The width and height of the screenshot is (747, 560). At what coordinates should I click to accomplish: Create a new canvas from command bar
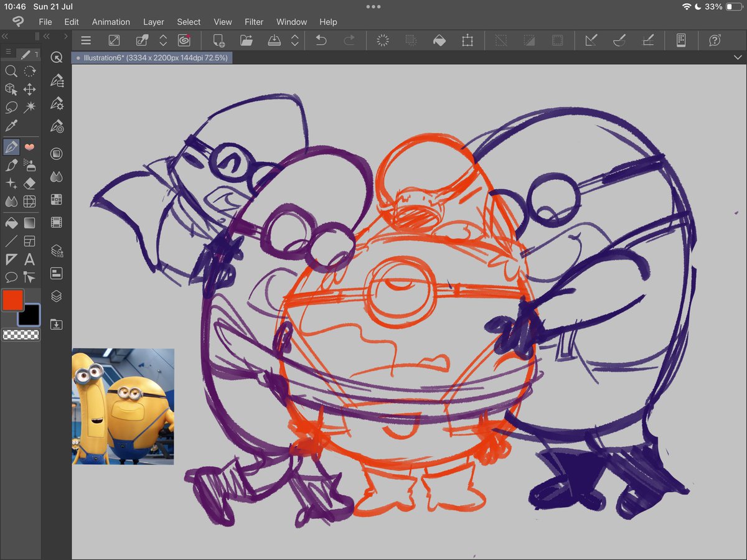pos(218,40)
